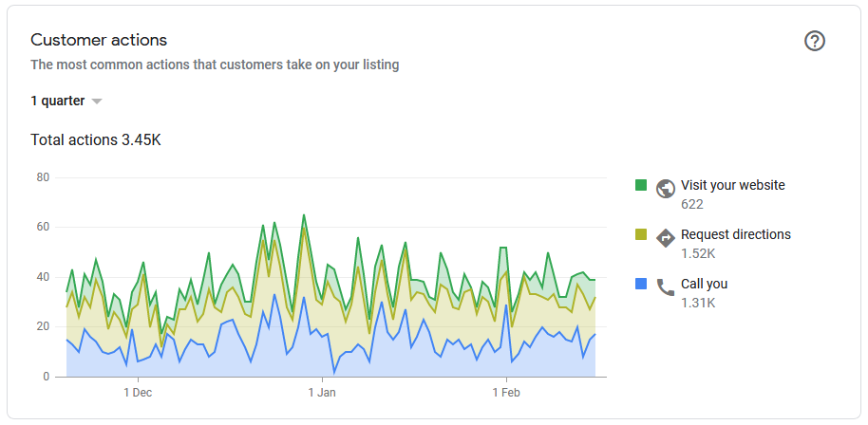The height and width of the screenshot is (425, 868).
Task: Click the globe icon for website visits
Action: tap(665, 188)
